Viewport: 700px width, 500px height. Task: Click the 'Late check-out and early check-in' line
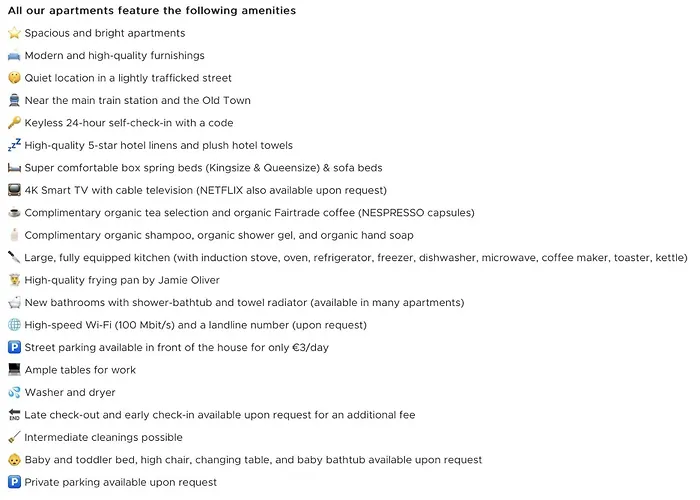219,415
